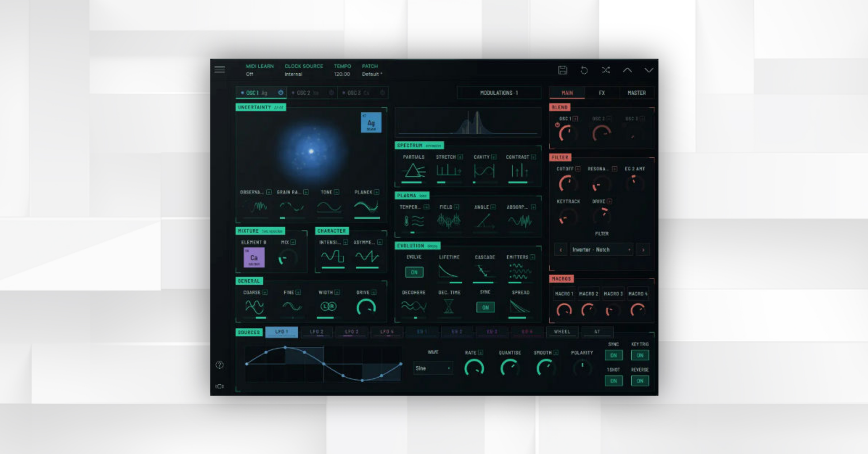Click the LFO Rate knob
The image size is (868, 454).
click(x=474, y=368)
